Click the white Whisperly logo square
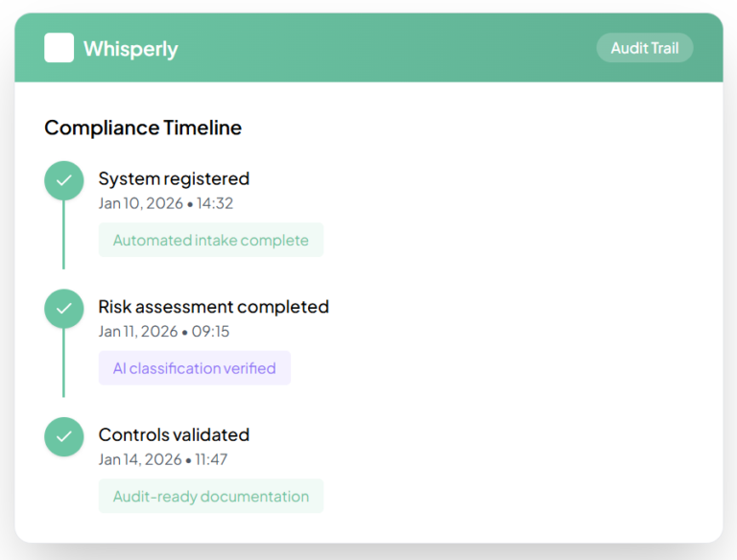The image size is (737, 560). coord(59,48)
